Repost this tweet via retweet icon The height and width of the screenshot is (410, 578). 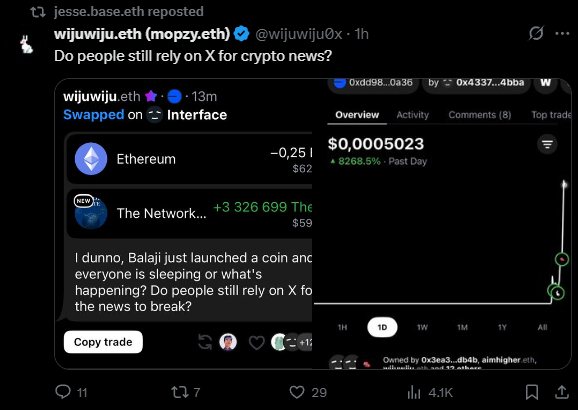coord(180,392)
